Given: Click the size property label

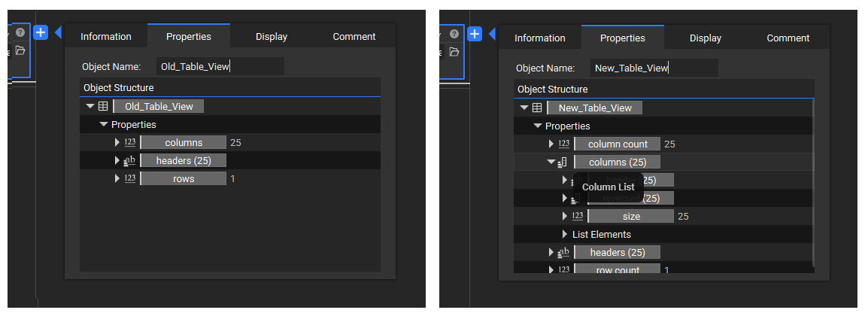Looking at the screenshot, I should pyautogui.click(x=630, y=217).
